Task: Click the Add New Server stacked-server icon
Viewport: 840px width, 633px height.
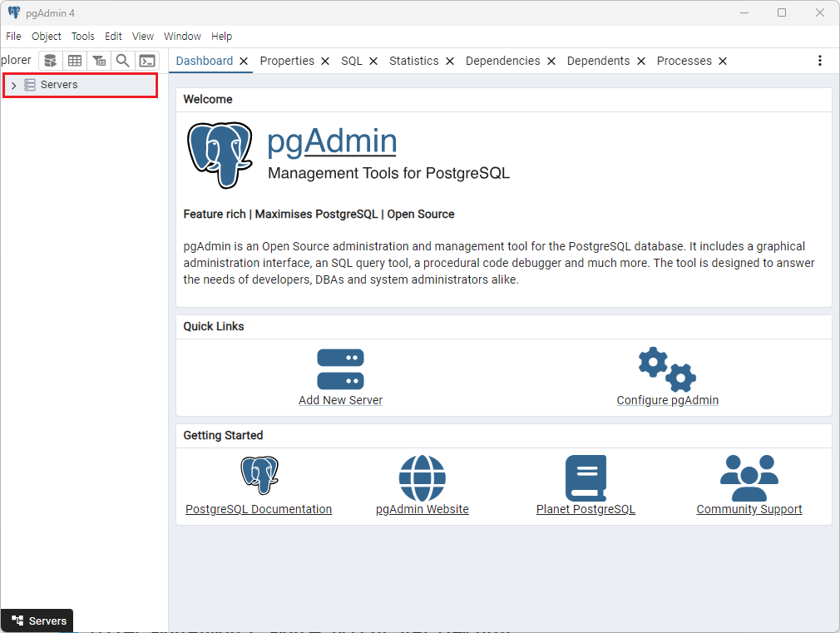Action: pos(340,369)
